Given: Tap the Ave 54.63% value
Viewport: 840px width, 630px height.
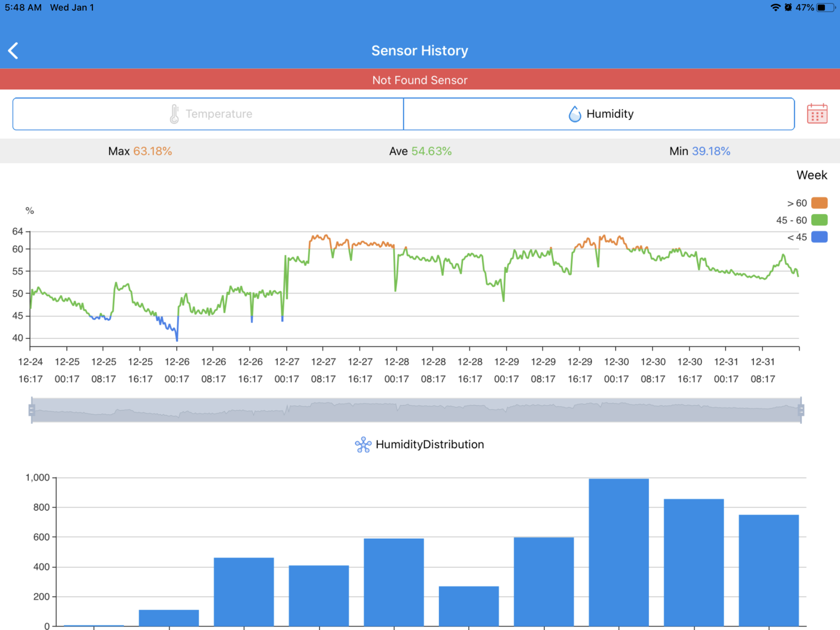Looking at the screenshot, I should (420, 151).
